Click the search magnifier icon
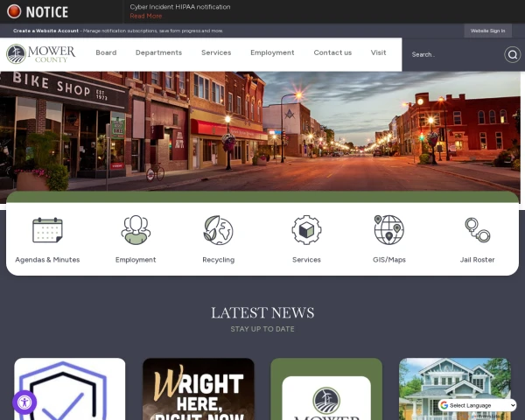Screen dimensions: 525x420 pos(512,54)
